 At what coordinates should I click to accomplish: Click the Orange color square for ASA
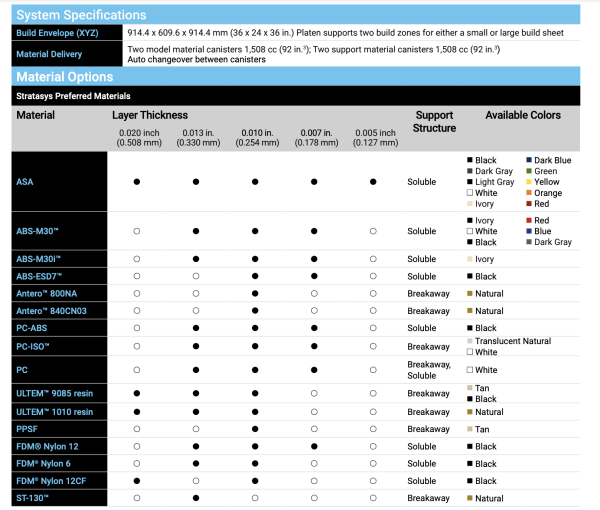tap(529, 193)
